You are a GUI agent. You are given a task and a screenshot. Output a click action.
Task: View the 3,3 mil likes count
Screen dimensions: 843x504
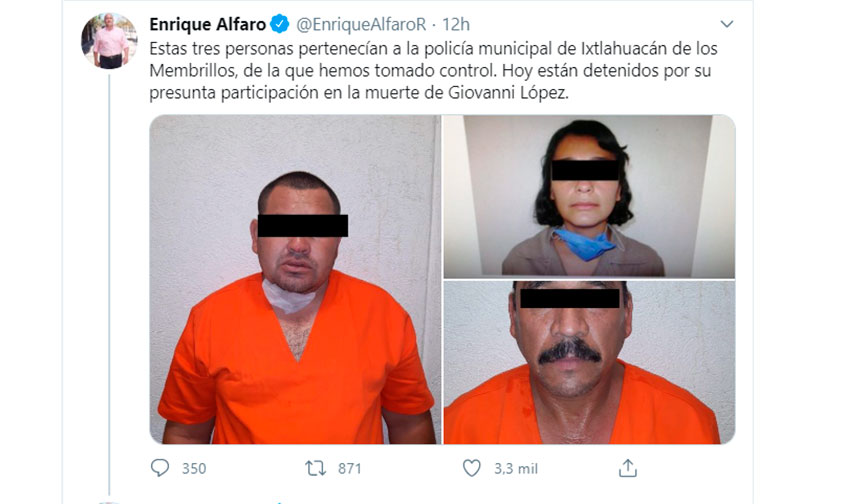tap(516, 468)
